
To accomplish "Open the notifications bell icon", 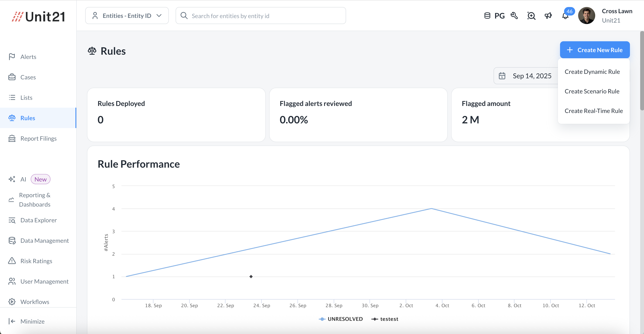I will click(x=565, y=16).
